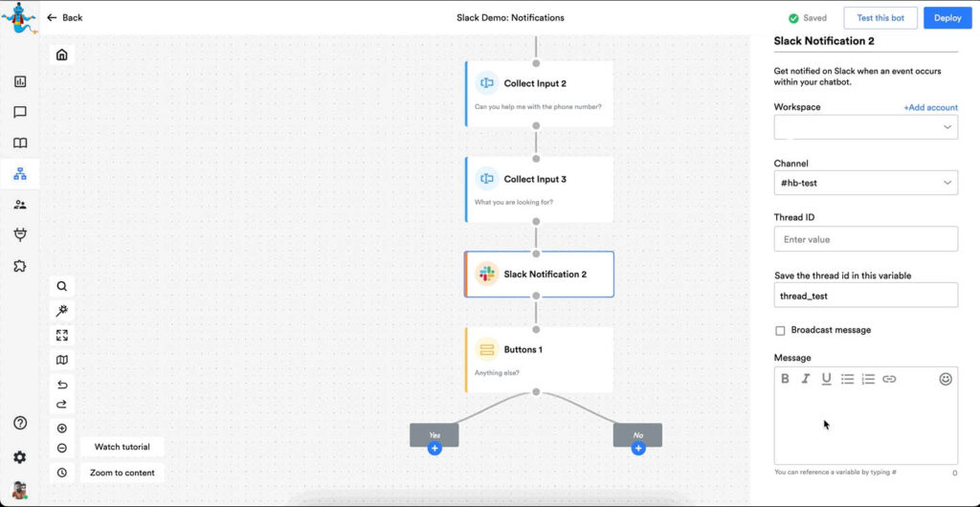Open the emoji picker in Message editor

click(x=946, y=379)
